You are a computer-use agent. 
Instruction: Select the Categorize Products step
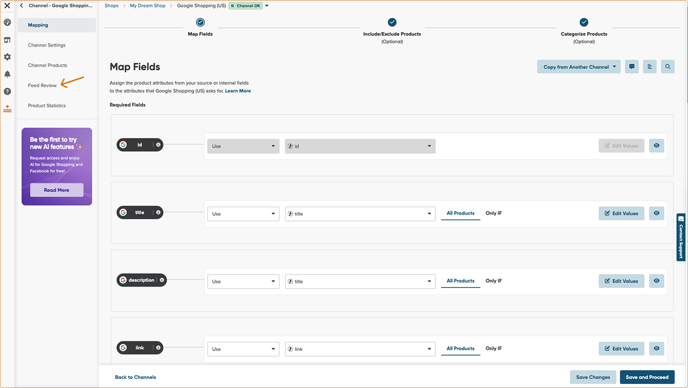click(x=584, y=30)
